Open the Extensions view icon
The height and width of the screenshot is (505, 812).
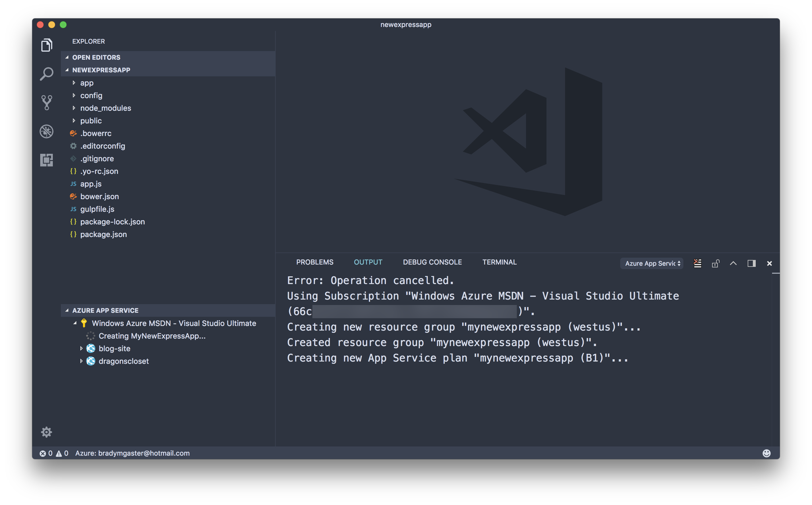[x=47, y=160]
